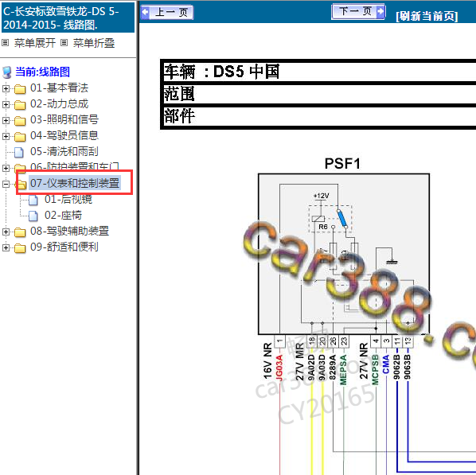Click the CMA wire label
This screenshot has width=476, height=475.
pyautogui.click(x=386, y=364)
